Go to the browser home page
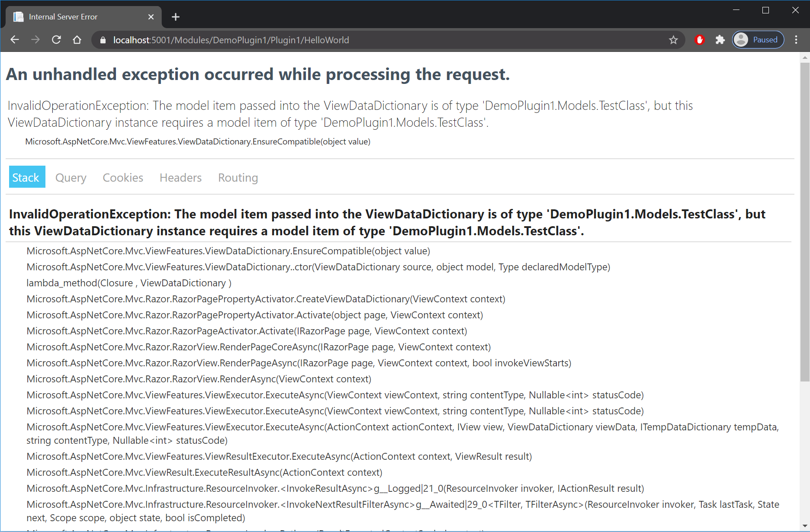The height and width of the screenshot is (532, 810). pyautogui.click(x=77, y=40)
